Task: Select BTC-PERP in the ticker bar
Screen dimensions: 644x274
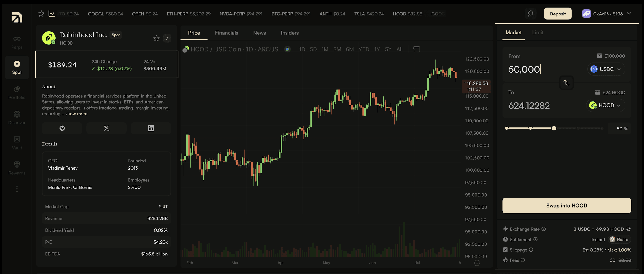Action: point(291,14)
